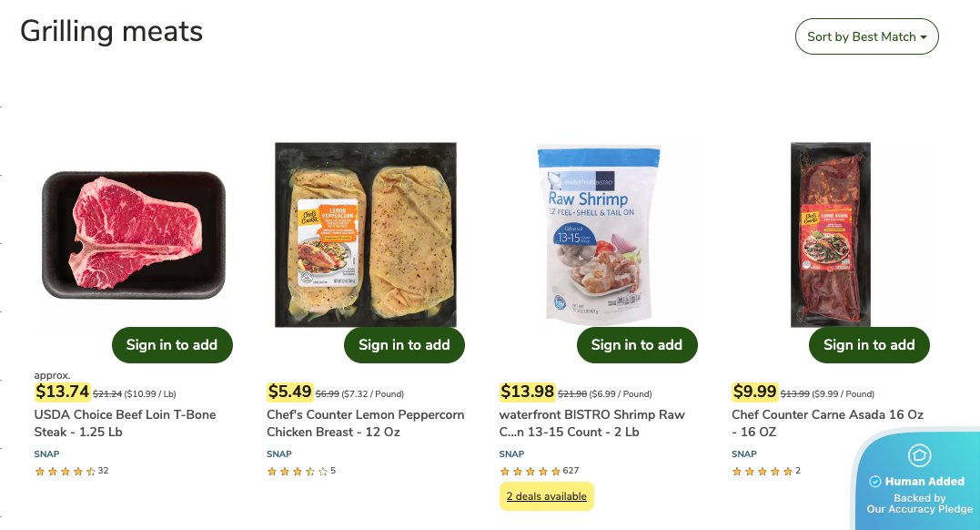View the 2 deals available link
Screen dimensions: 980x530
(x=546, y=496)
